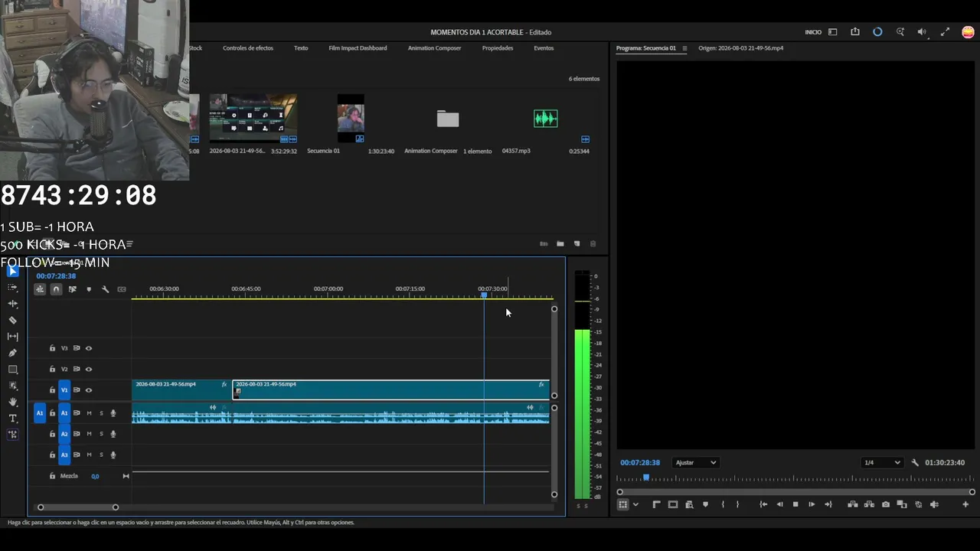980x551 pixels.
Task: Click Program monitor playhead on scrubber
Action: coord(645,478)
